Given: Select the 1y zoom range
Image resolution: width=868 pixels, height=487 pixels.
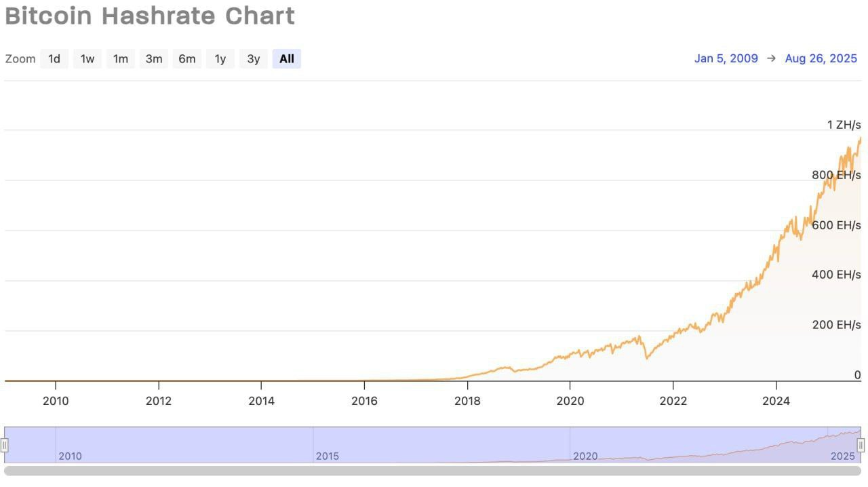Looking at the screenshot, I should click(x=220, y=58).
